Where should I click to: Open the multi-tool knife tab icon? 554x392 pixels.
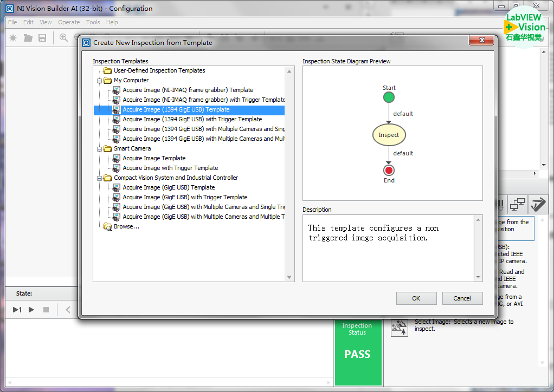[538, 205]
